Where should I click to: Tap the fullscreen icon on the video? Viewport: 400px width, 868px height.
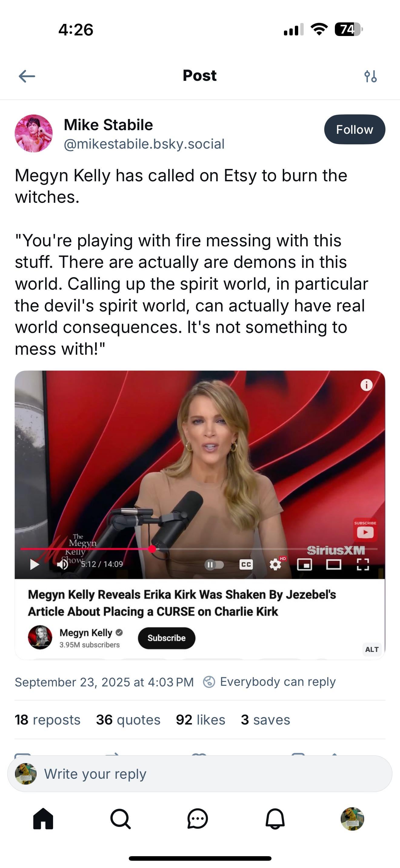pyautogui.click(x=363, y=564)
